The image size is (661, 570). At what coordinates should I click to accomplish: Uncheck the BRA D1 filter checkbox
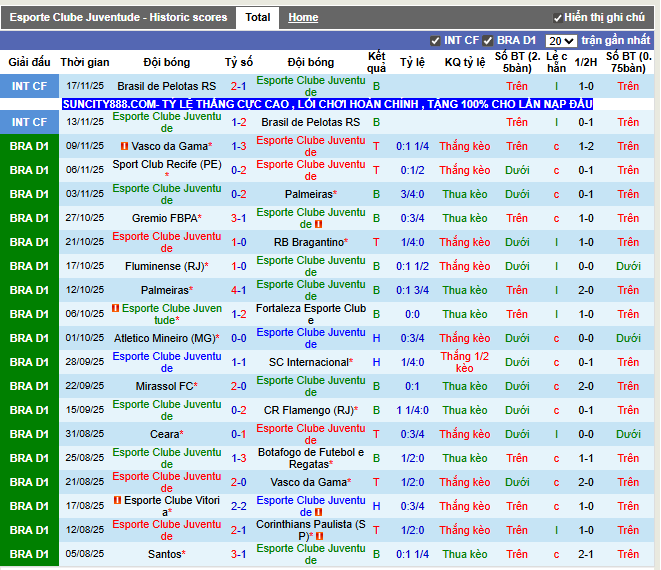click(488, 41)
